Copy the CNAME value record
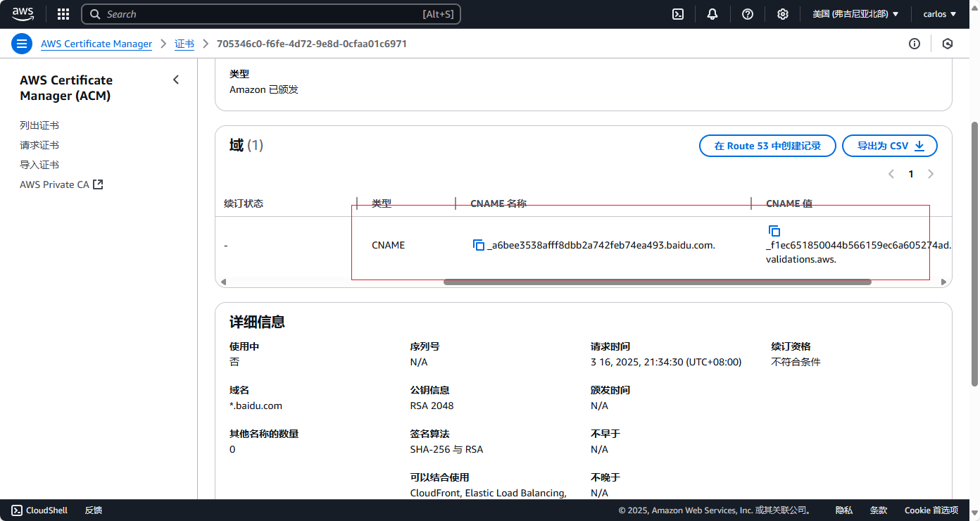The height and width of the screenshot is (521, 980). pos(774,231)
